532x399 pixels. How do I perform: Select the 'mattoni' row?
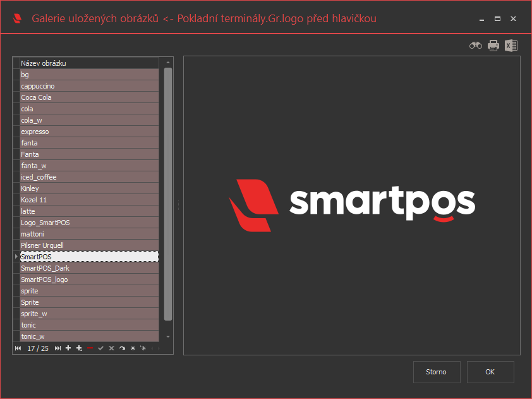[x=89, y=234]
